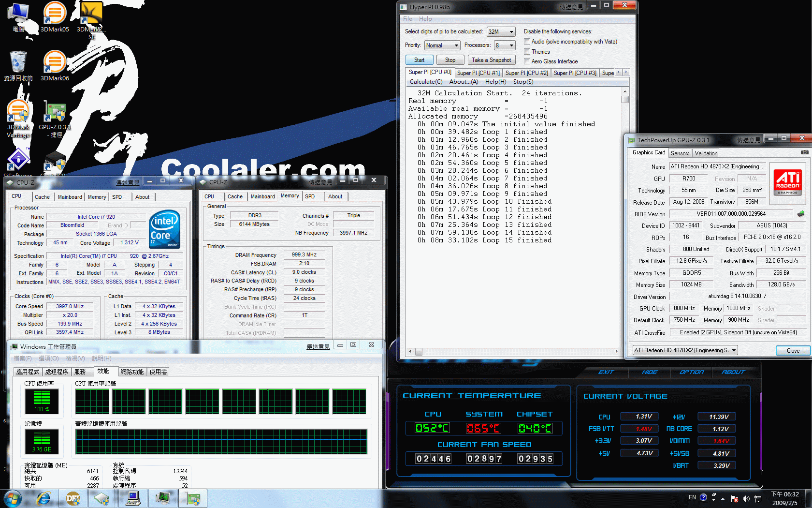The width and height of the screenshot is (812, 508).
Task: Open the Priority Normal dropdown
Action: tap(442, 45)
